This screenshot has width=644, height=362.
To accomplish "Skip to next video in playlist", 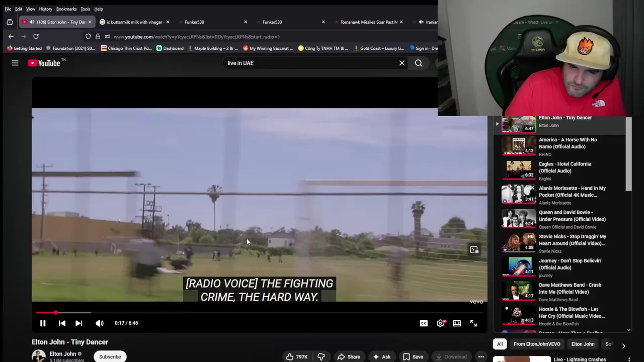I will coord(78,323).
